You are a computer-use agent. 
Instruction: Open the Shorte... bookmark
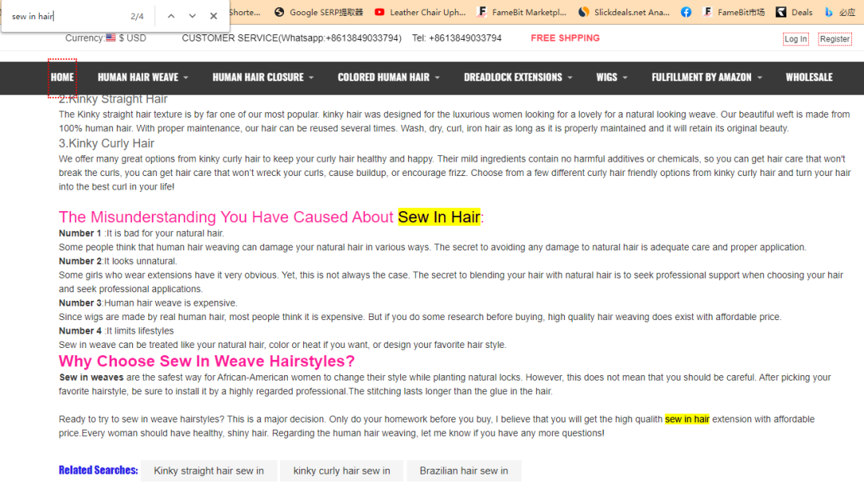coord(245,12)
